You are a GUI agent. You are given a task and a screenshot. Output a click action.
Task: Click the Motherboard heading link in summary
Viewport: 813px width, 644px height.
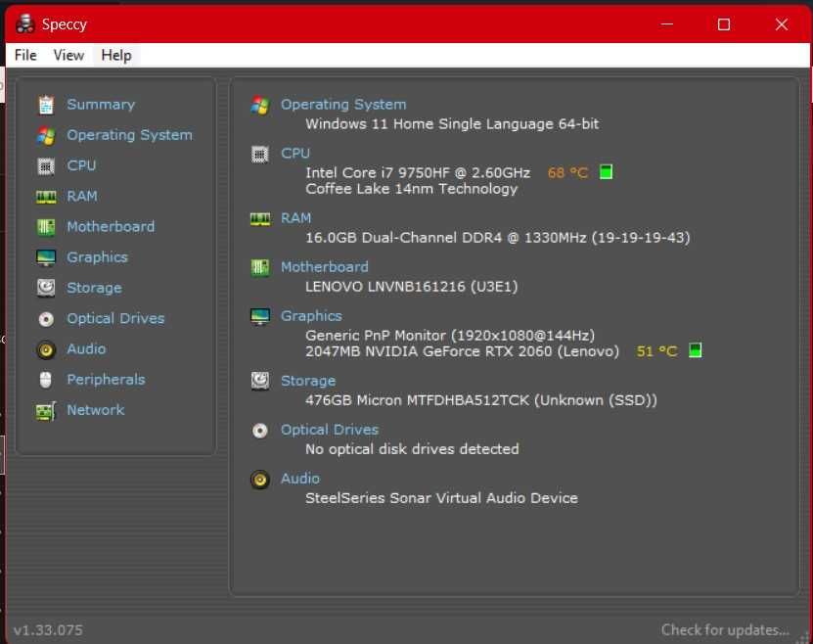tap(324, 267)
